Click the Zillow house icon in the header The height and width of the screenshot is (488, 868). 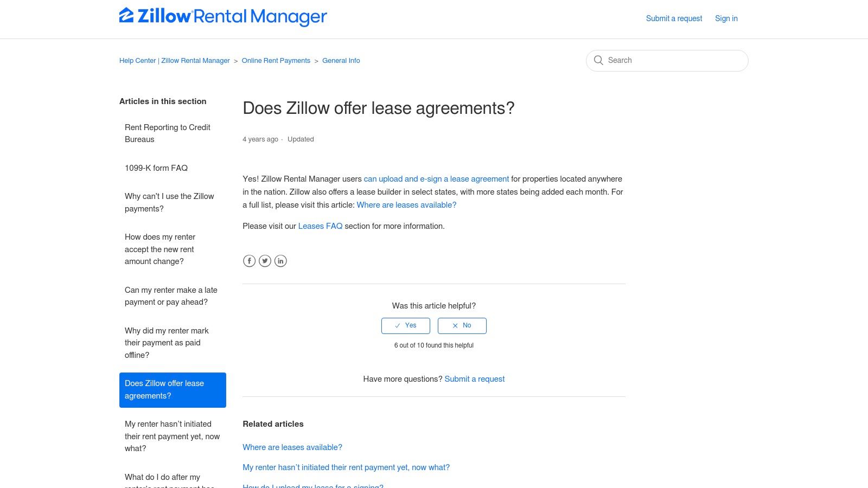click(x=126, y=16)
